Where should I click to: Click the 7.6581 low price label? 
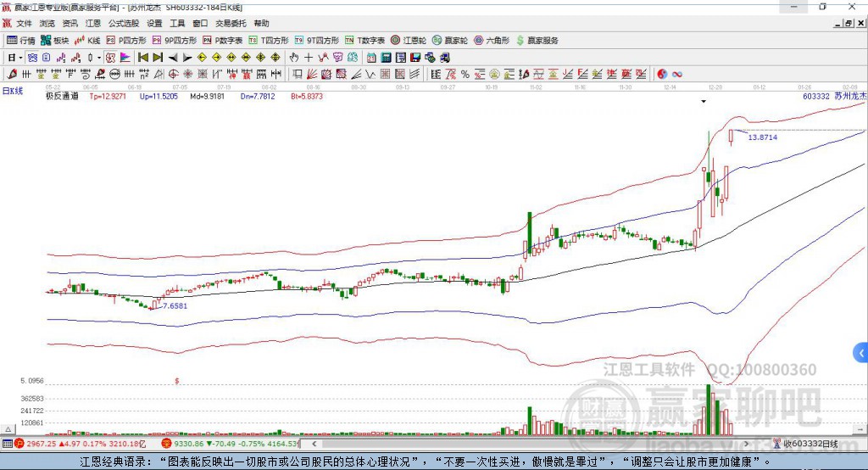point(175,305)
